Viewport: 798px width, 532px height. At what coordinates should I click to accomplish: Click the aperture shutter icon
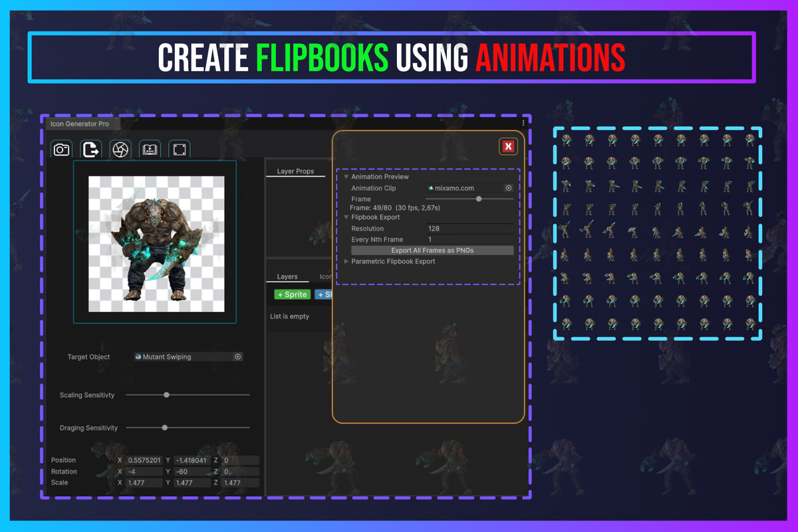[x=120, y=150]
